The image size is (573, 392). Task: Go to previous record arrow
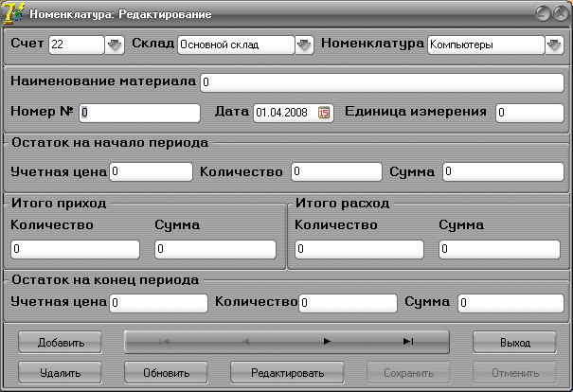point(246,342)
